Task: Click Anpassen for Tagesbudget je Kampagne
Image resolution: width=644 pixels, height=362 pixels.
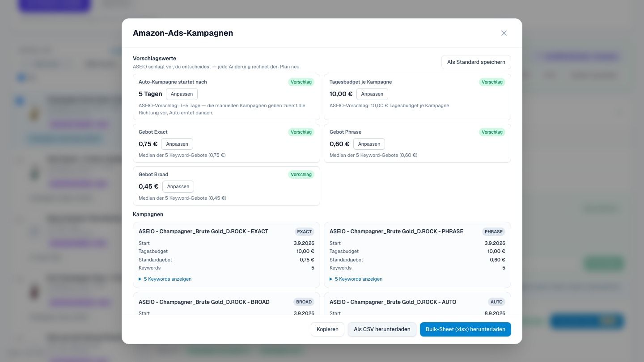Action: pos(372,94)
